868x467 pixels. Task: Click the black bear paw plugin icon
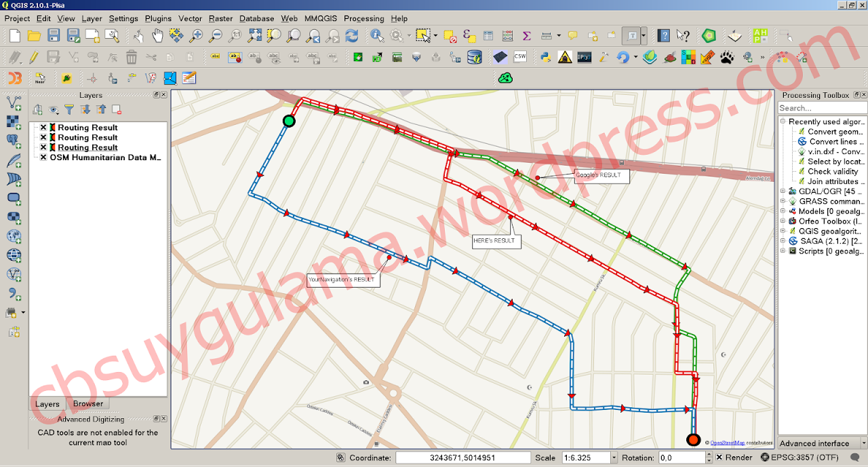click(x=727, y=57)
